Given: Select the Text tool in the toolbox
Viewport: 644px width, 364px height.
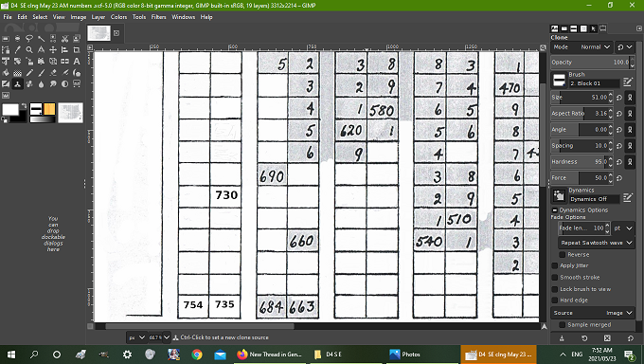Looking at the screenshot, I should (77, 62).
